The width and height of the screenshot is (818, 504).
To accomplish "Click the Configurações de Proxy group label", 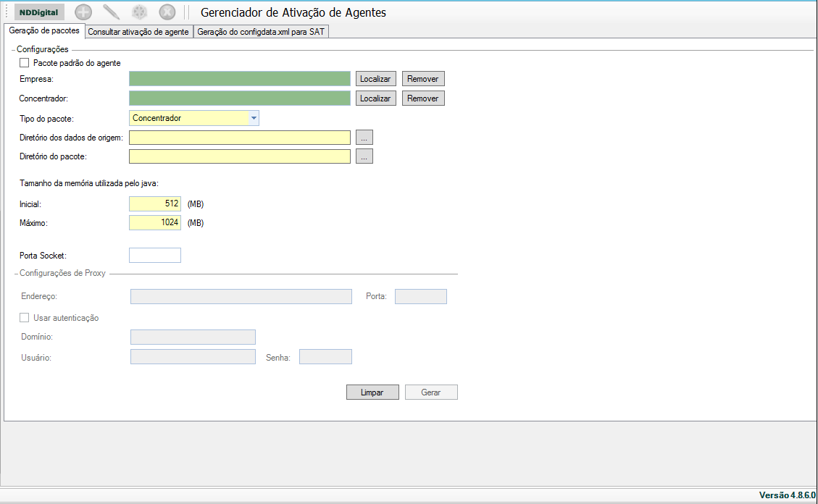I will point(62,273).
